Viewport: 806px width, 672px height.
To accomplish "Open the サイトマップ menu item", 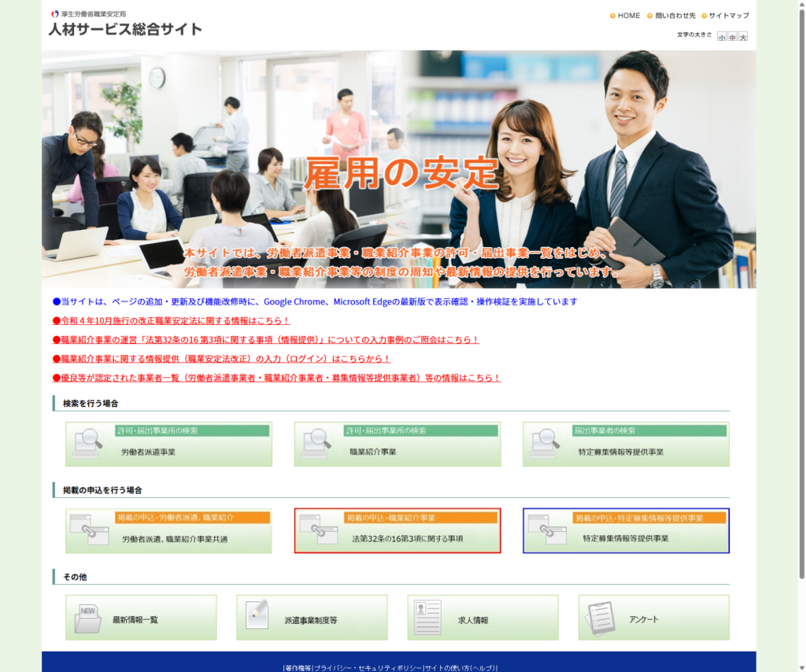I will (728, 16).
